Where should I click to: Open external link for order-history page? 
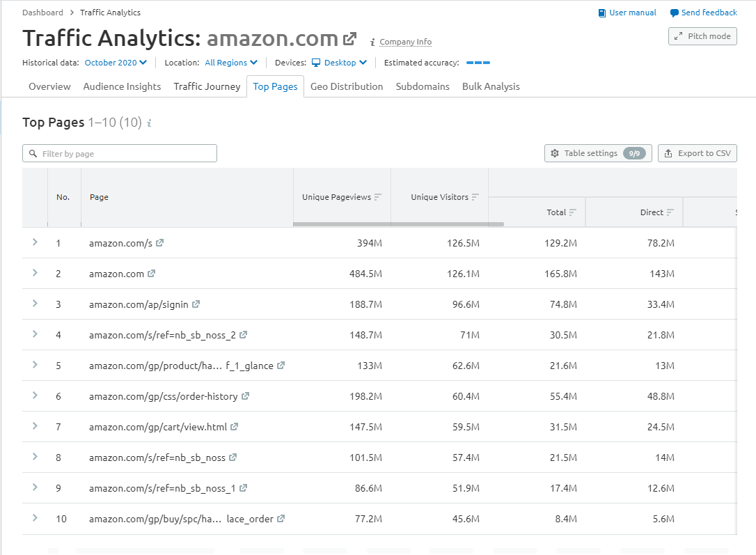(x=246, y=396)
